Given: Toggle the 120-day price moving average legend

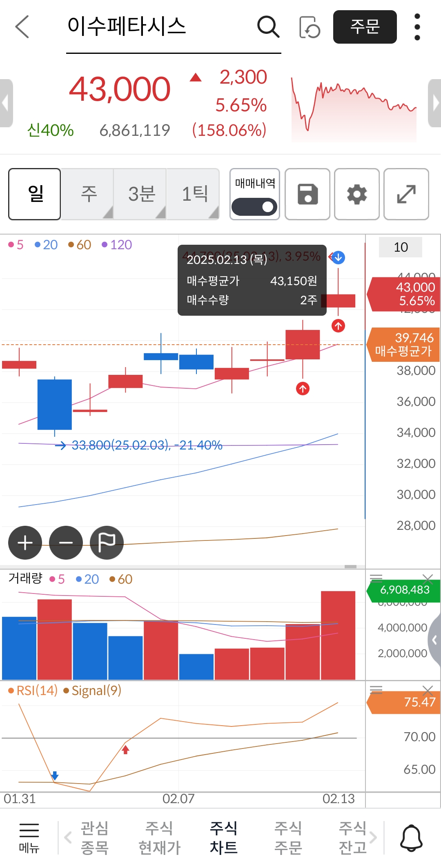Looking at the screenshot, I should (117, 245).
